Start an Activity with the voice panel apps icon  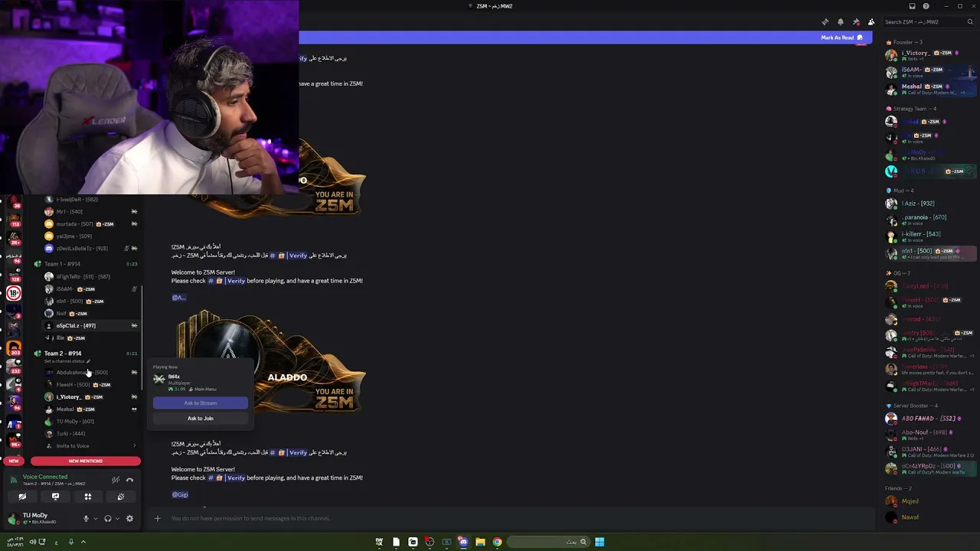pos(88,497)
